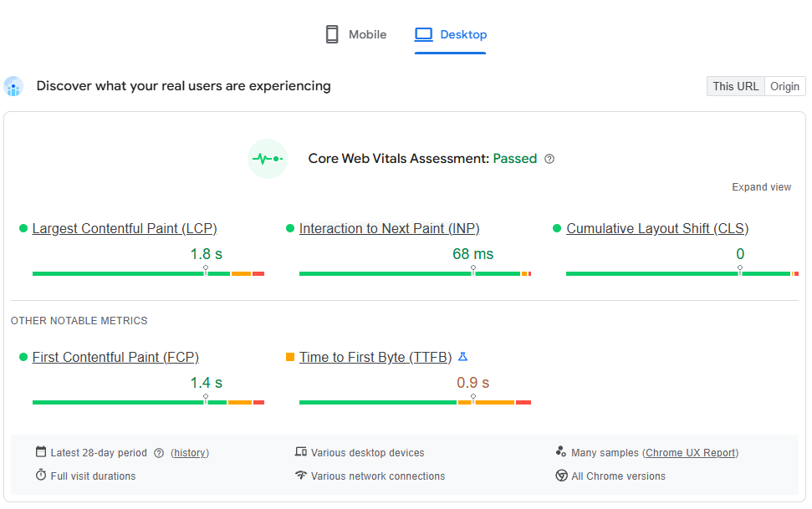
Task: Switch to the Desktop tab
Action: click(451, 34)
